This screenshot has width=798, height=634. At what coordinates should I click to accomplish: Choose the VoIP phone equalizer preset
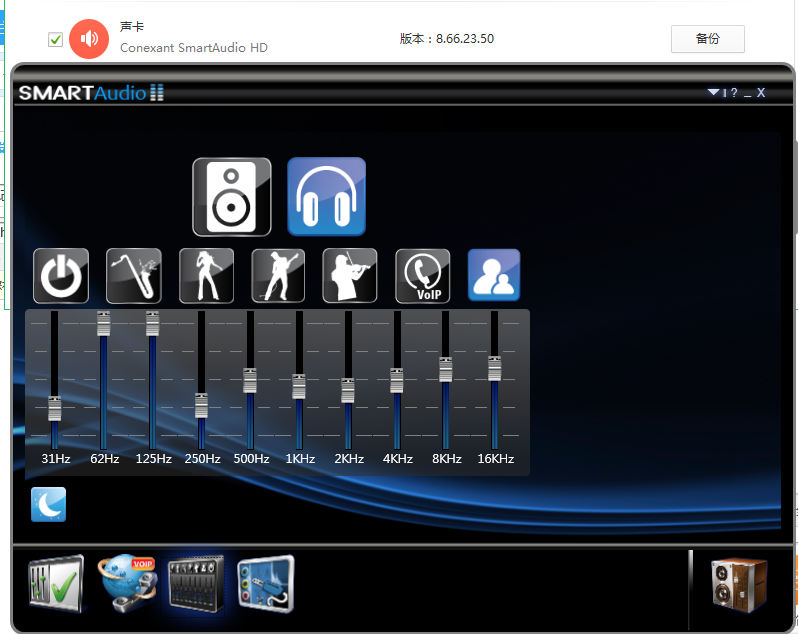[422, 276]
